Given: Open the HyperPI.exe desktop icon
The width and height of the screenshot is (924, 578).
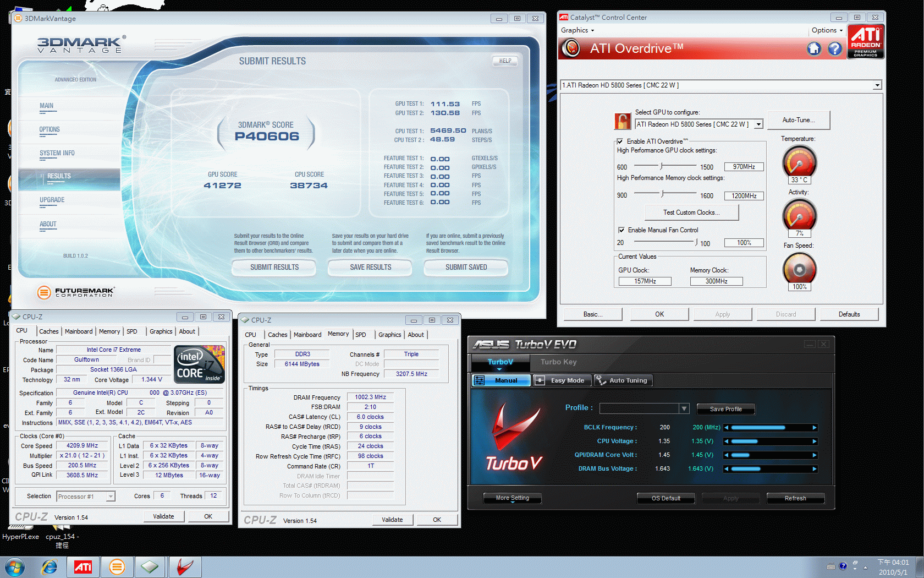Looking at the screenshot, I should point(20,533).
